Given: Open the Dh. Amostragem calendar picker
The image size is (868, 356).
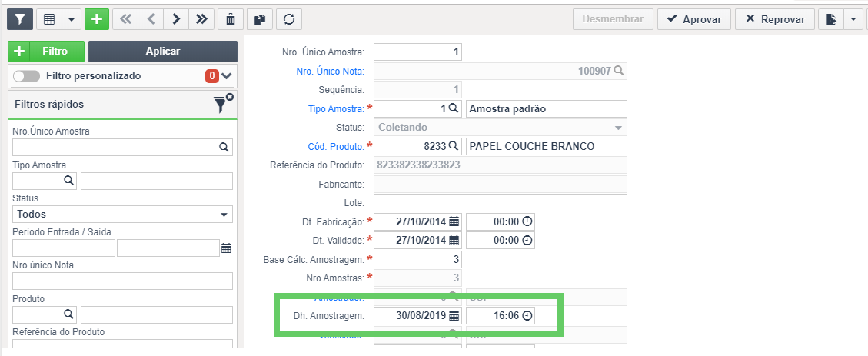Looking at the screenshot, I should (454, 315).
